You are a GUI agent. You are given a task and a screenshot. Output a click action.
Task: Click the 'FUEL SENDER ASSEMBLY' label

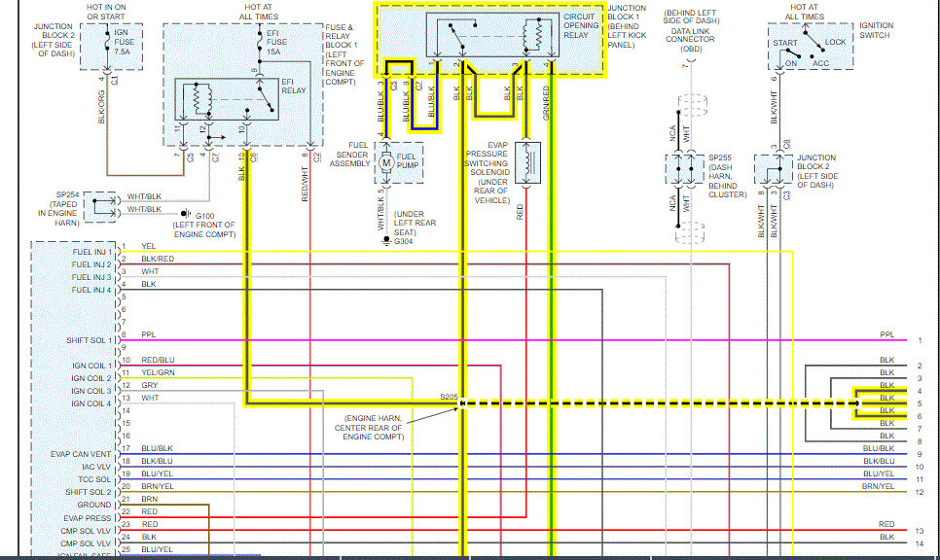[x=350, y=155]
